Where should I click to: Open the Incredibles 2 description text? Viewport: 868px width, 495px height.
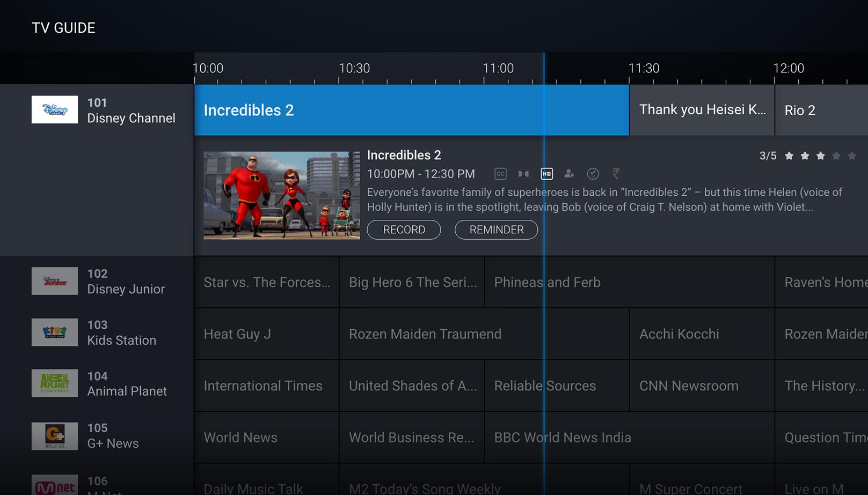pos(604,200)
